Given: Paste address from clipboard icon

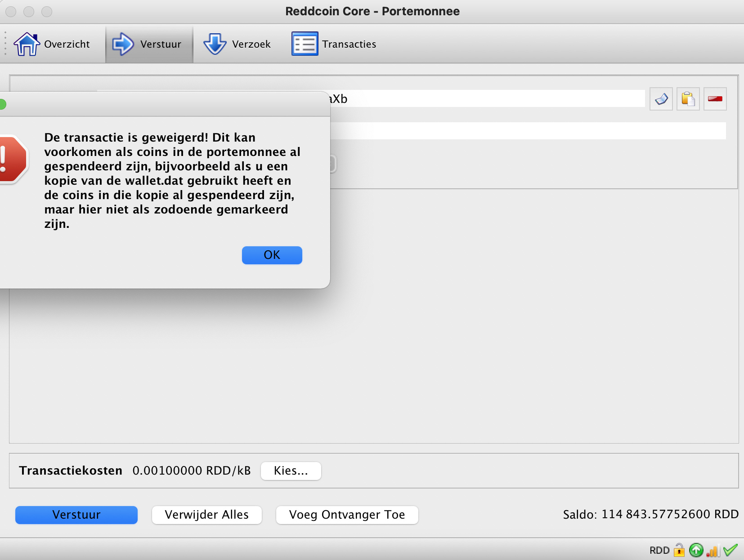Looking at the screenshot, I should pos(688,99).
